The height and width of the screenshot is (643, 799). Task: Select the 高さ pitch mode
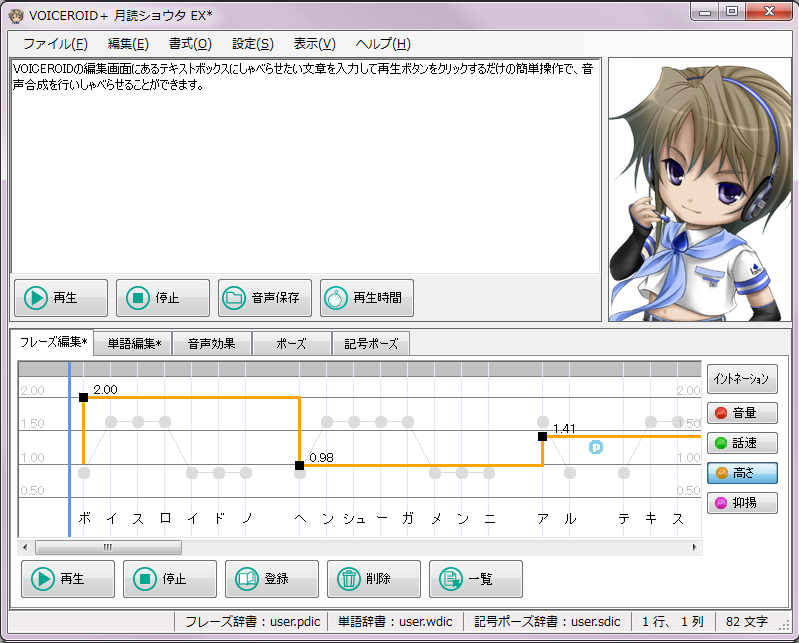742,473
